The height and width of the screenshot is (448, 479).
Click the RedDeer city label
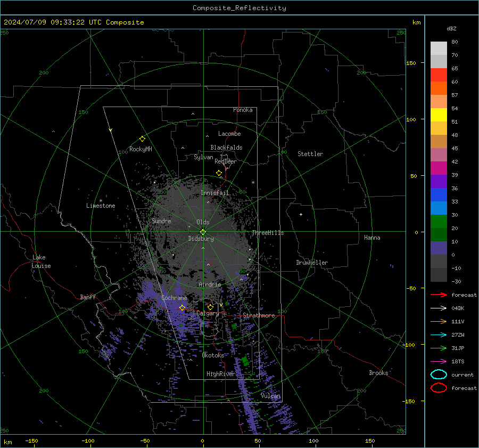point(226,161)
